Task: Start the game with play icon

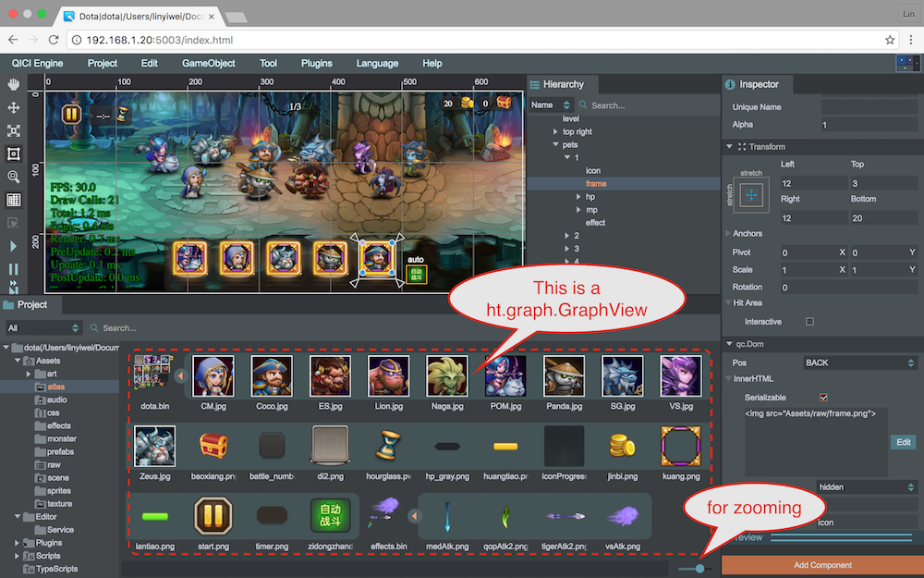Action: click(13, 246)
